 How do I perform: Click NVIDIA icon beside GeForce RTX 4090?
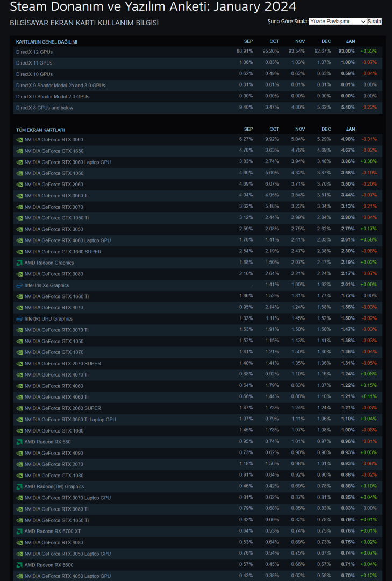[19, 453]
